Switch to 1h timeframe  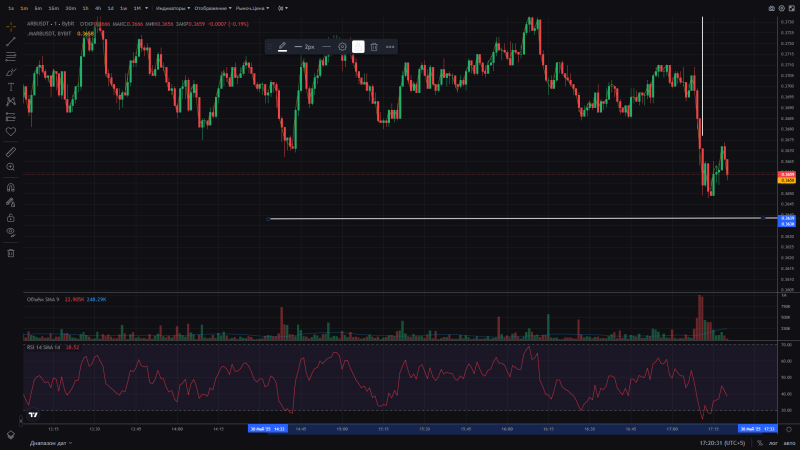click(x=85, y=8)
